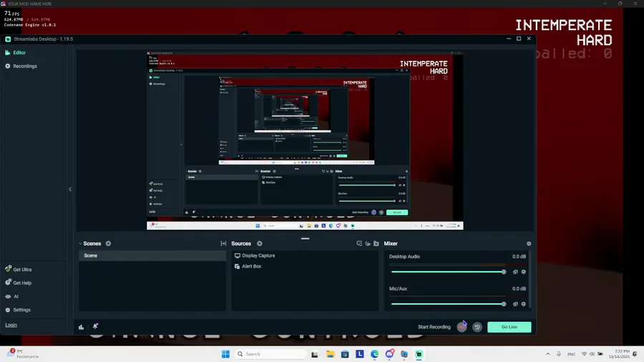Click the ENG language indicator
The height and width of the screenshot is (362, 644).
571,354
